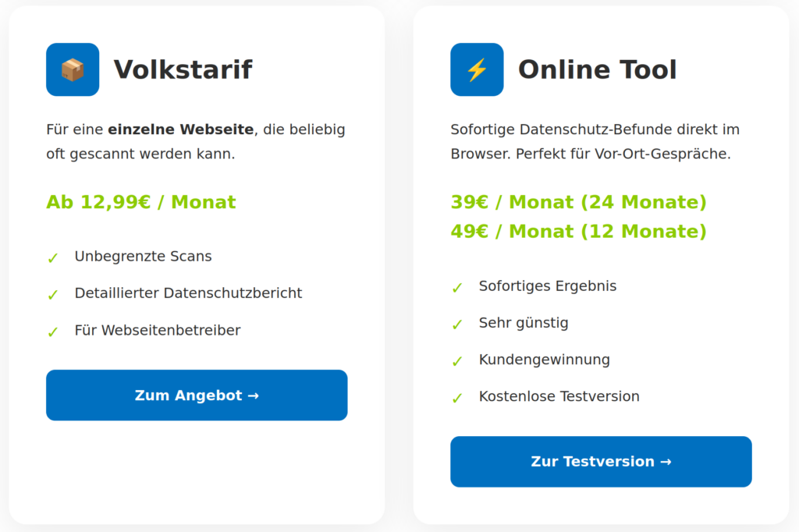
Task: Click the checkmark beside Kostenlose Testversion
Action: pos(457,398)
